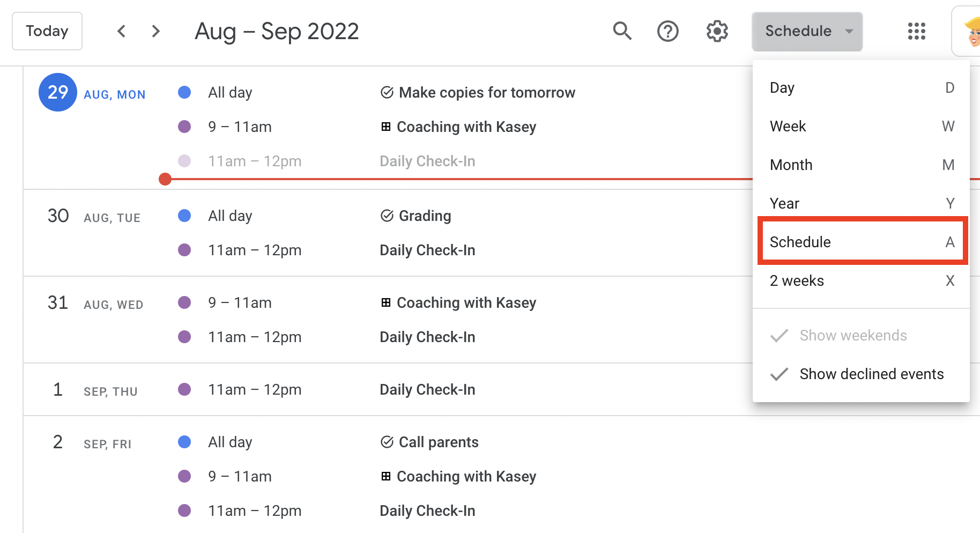Click the grid icon beside Wednesday's Coaching with Kasey

pos(385,302)
